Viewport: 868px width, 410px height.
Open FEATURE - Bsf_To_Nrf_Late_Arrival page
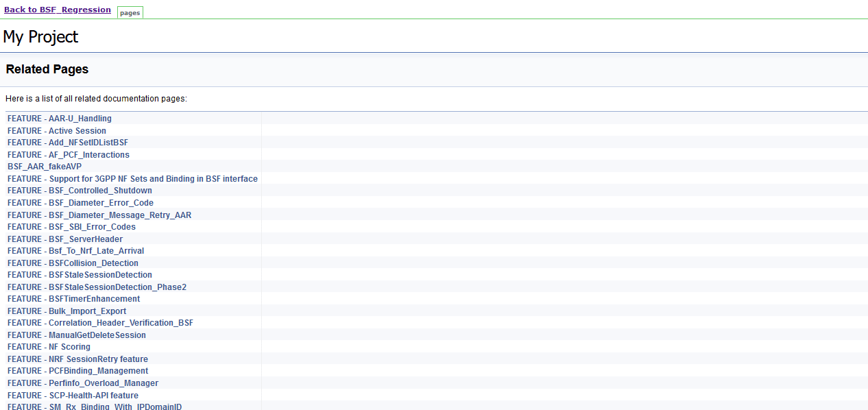point(75,251)
